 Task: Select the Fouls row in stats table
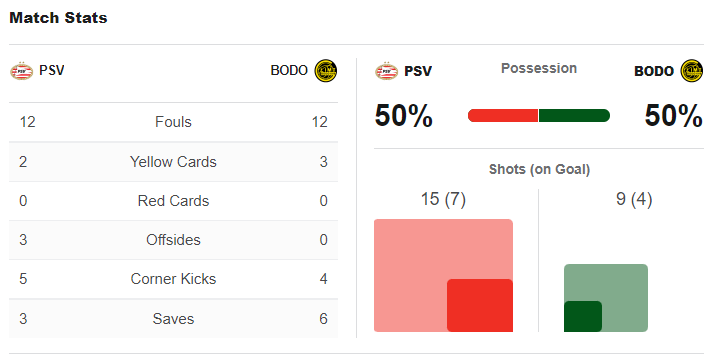pos(173,122)
